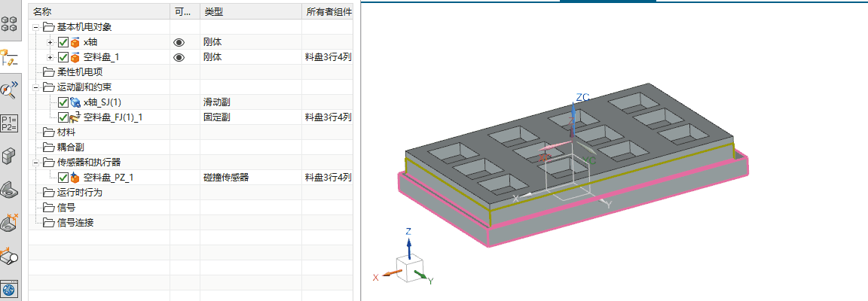Open the Assembly Navigator sidebar tab
The width and height of the screenshot is (868, 301).
(x=9, y=24)
